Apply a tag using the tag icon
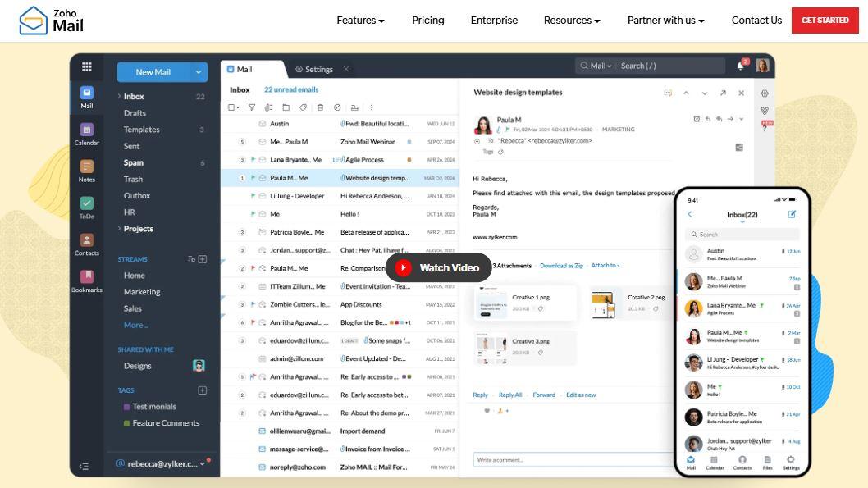Screen dimensions: 868x488 304,107
